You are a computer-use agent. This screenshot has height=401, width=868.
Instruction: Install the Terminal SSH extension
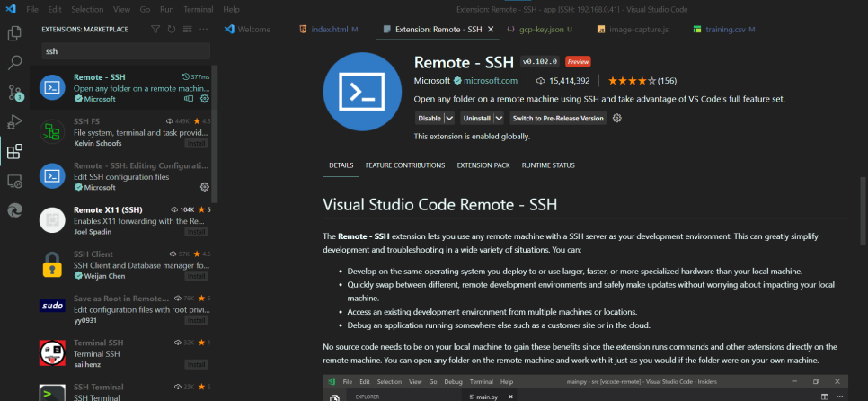197,364
